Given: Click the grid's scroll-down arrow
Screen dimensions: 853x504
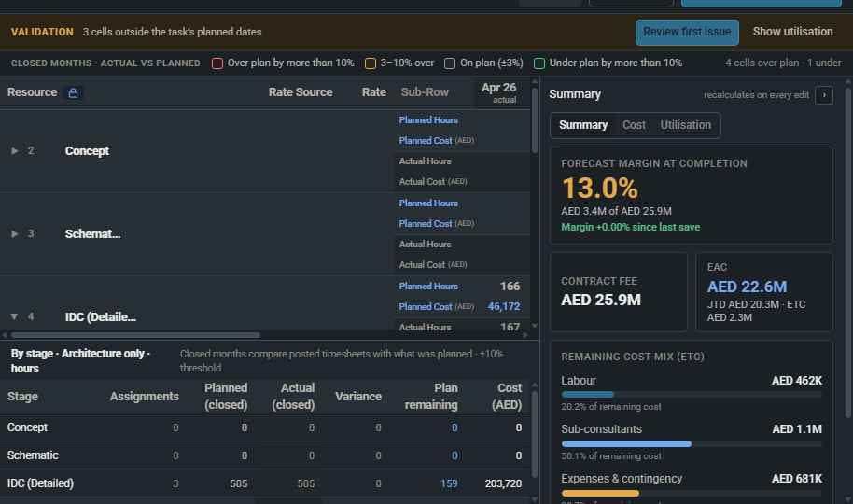Looking at the screenshot, I should click(535, 326).
